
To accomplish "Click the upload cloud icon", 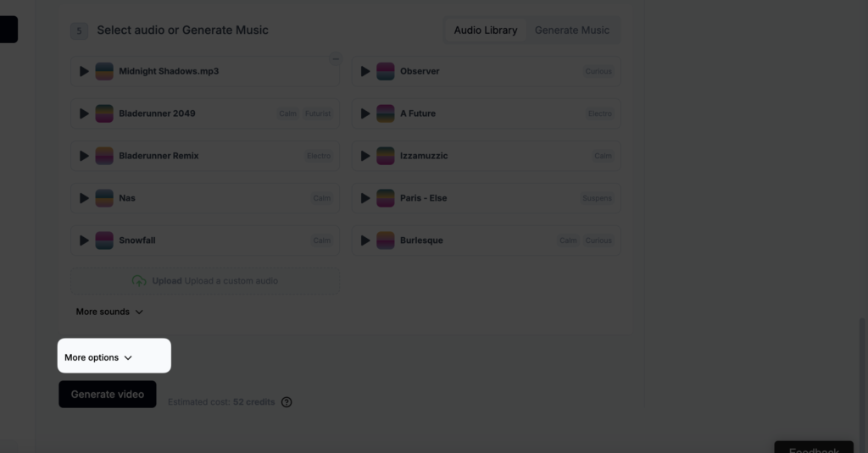I will coord(139,281).
